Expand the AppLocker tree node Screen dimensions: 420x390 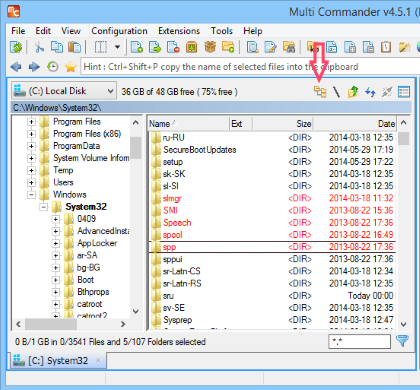coord(56,243)
